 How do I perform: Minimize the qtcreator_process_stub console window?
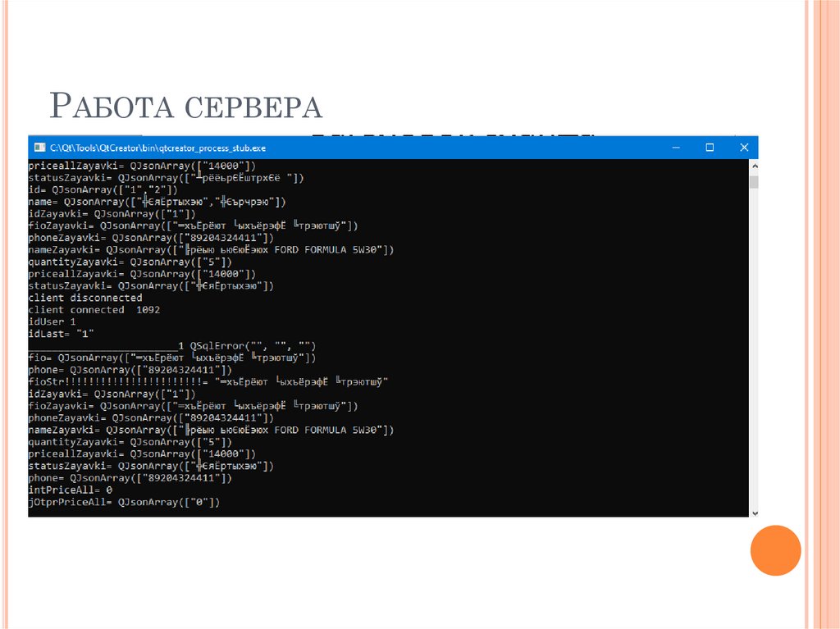coord(676,148)
